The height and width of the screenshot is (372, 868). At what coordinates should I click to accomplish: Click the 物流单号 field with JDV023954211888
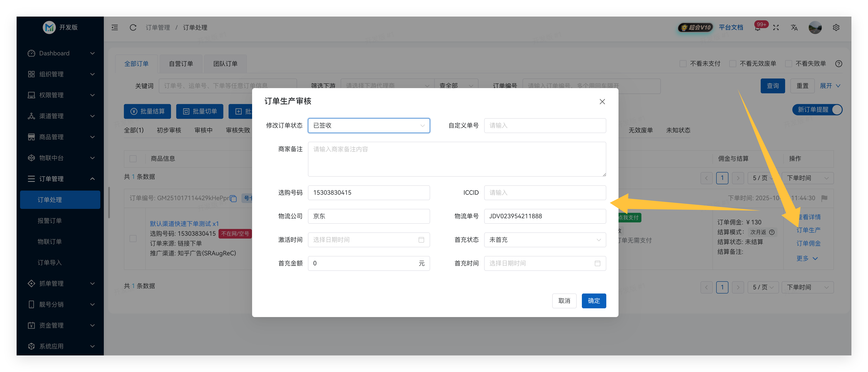[545, 216]
